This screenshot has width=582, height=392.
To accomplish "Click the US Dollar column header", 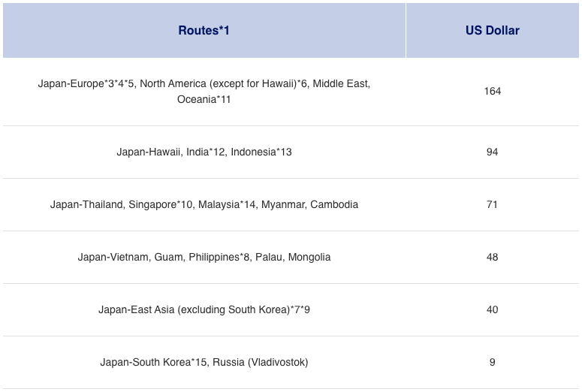I will point(492,31).
